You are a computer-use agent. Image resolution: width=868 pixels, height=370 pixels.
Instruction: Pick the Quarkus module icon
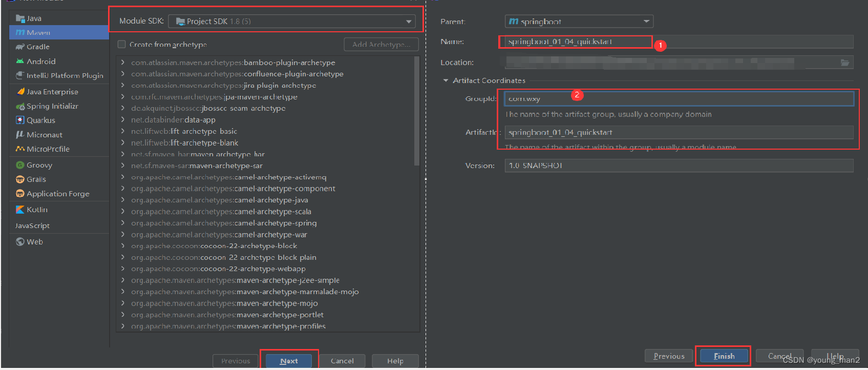click(20, 120)
